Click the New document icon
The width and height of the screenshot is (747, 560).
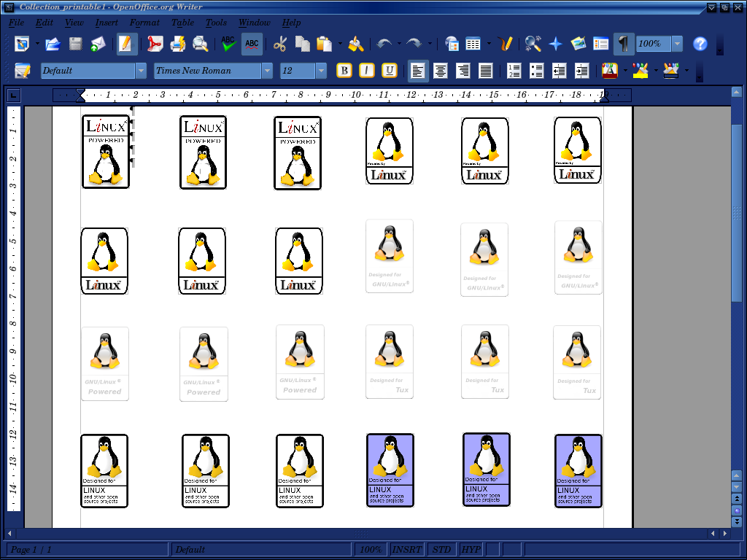pos(21,44)
